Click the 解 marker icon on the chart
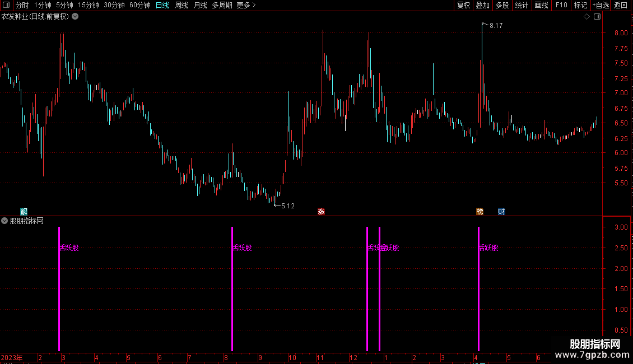Viewport: 633px width, 364px height. click(24, 212)
